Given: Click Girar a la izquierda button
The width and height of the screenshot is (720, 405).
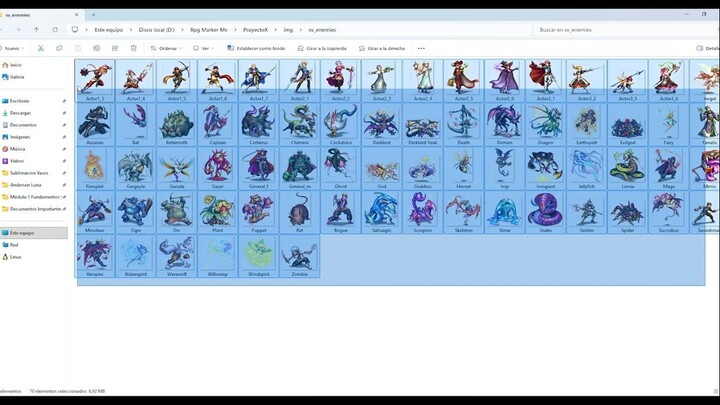Looking at the screenshot, I should (322, 48).
